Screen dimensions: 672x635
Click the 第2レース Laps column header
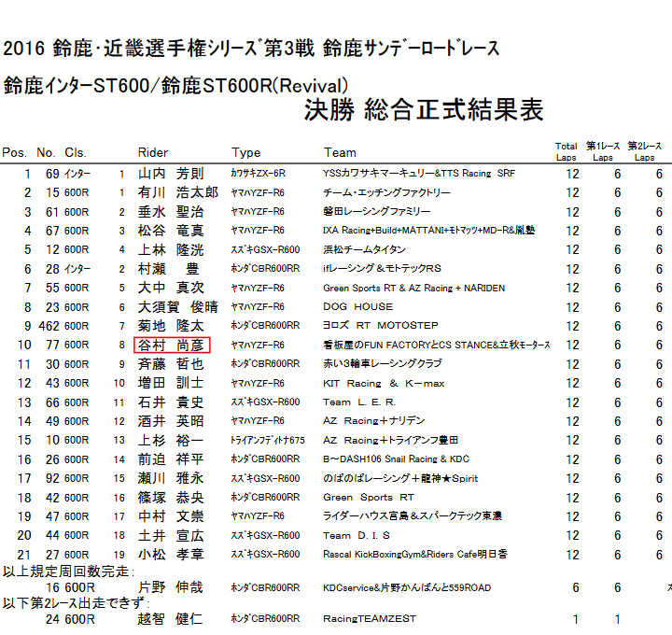[x=645, y=152]
